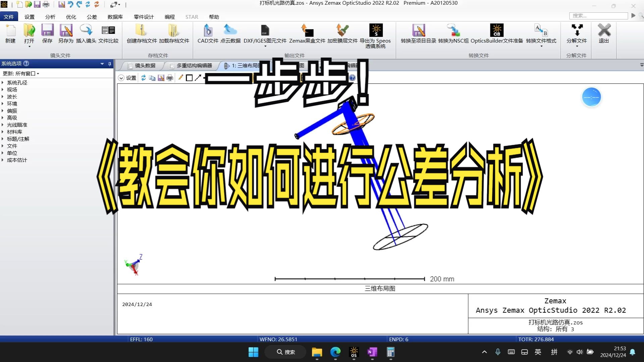Screen dimensions: 644x362
Task: Open the 创建存档文件 tool
Action: tap(141, 35)
